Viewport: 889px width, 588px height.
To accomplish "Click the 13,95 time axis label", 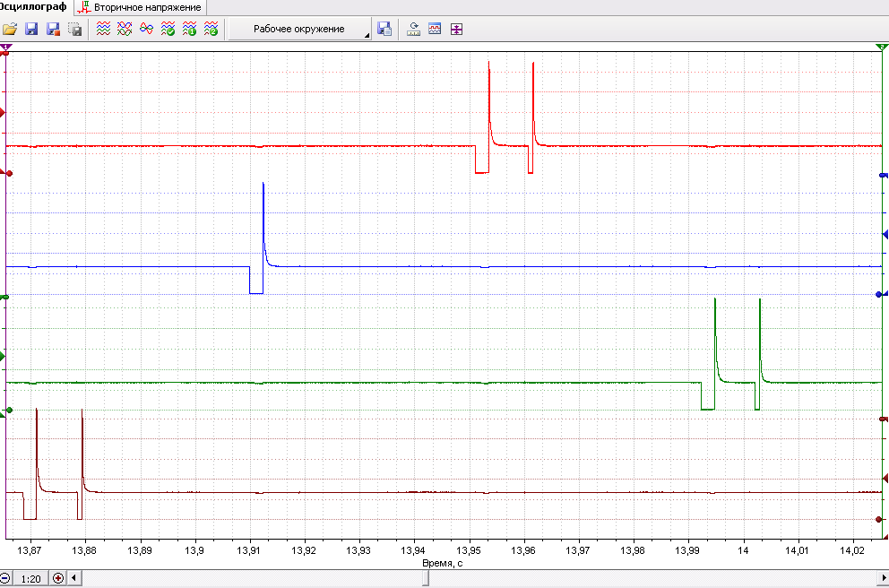I will (x=469, y=550).
